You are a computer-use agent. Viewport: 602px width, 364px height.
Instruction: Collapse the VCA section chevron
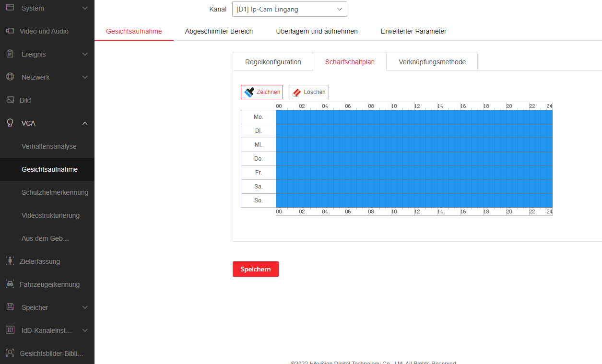(85, 123)
